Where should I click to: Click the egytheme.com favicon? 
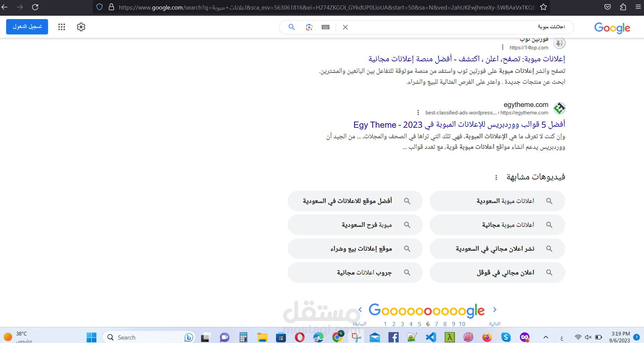pos(559,108)
